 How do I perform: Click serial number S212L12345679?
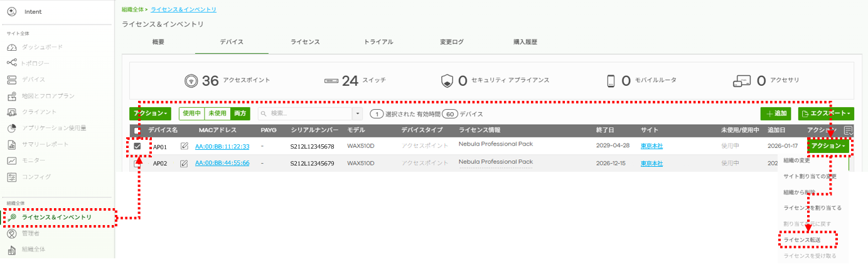[x=313, y=163]
